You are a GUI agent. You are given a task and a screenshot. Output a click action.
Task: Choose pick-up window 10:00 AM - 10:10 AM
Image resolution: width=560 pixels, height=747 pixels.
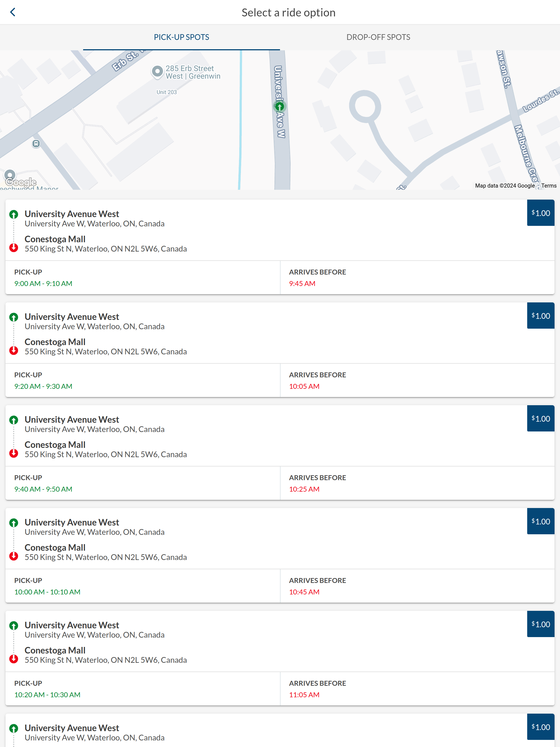click(x=47, y=592)
